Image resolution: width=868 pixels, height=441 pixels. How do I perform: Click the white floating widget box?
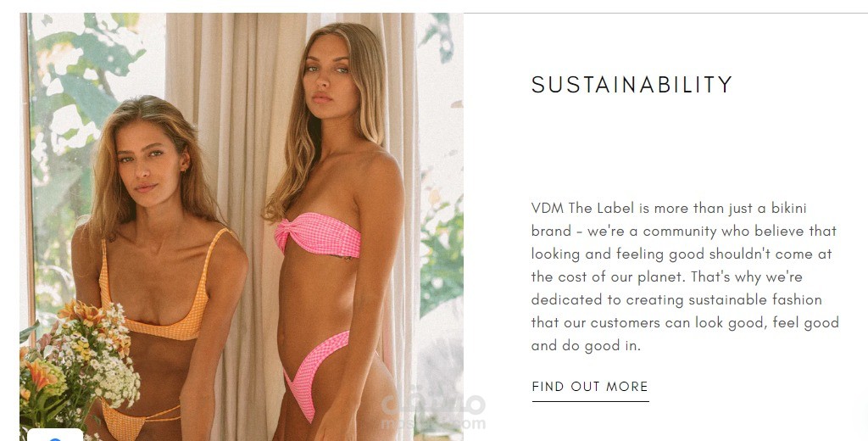(x=55, y=435)
